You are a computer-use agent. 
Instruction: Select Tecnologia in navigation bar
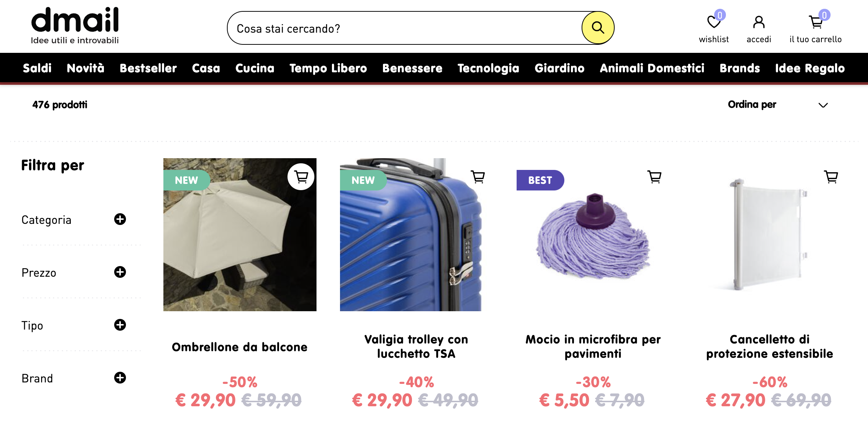point(488,68)
